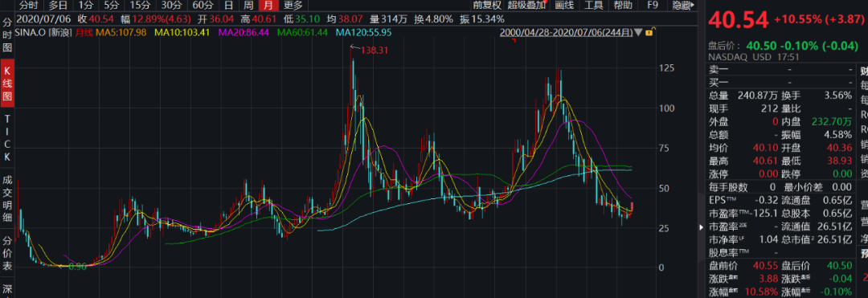Open the TICK sidebar view
The image size is (868, 298).
(x=7, y=137)
